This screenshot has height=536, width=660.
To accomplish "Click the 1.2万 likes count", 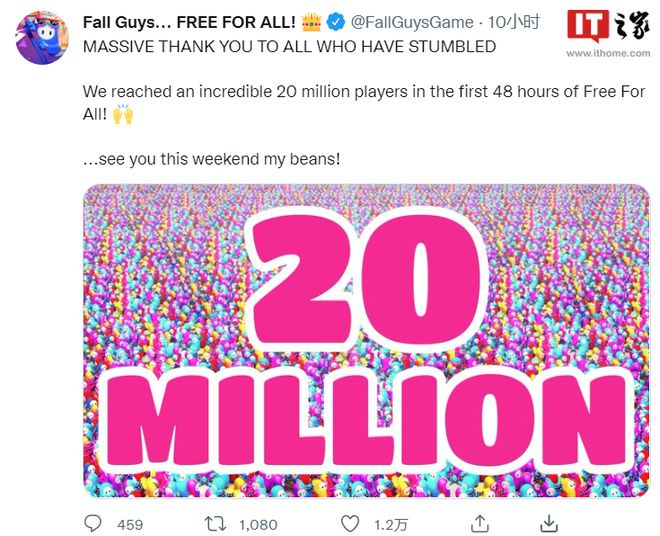I will 386,524.
